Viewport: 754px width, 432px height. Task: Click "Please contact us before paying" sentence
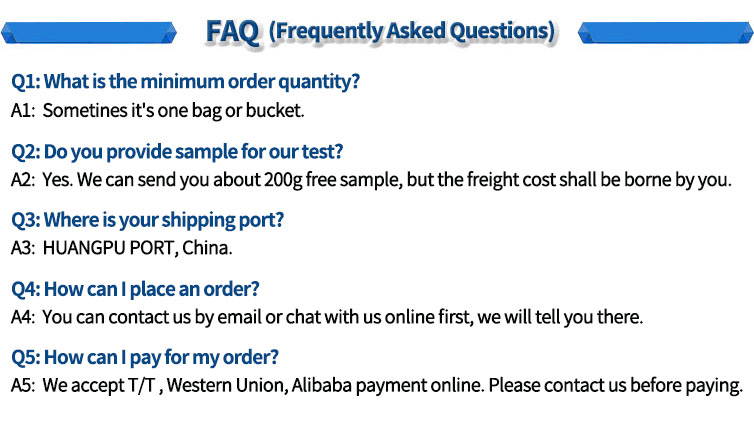(616, 385)
